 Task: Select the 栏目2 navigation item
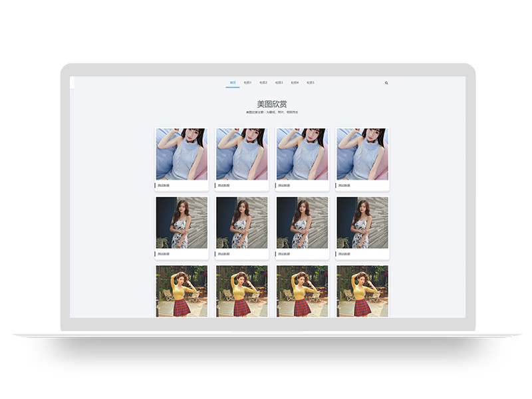point(263,83)
